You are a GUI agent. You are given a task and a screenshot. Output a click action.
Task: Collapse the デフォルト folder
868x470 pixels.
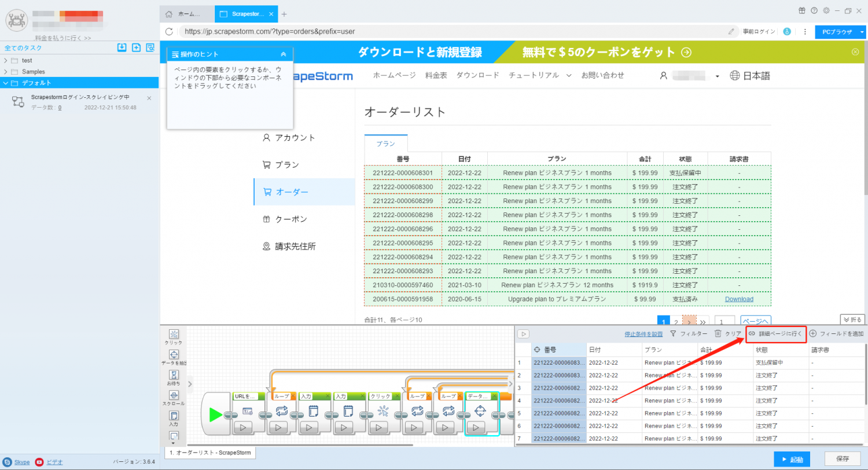(x=6, y=83)
